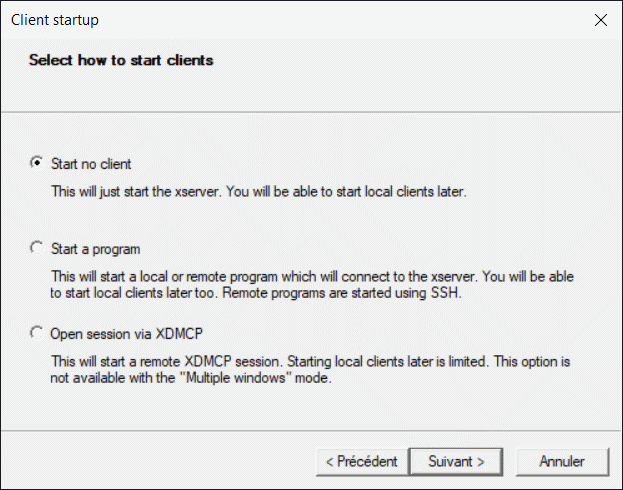Enable the "Open session via XDMCP" radio button
The image size is (623, 490).
[x=38, y=332]
